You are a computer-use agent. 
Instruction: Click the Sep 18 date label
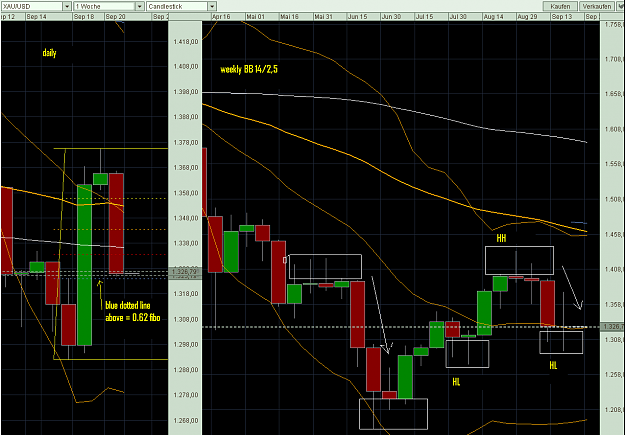click(x=84, y=17)
